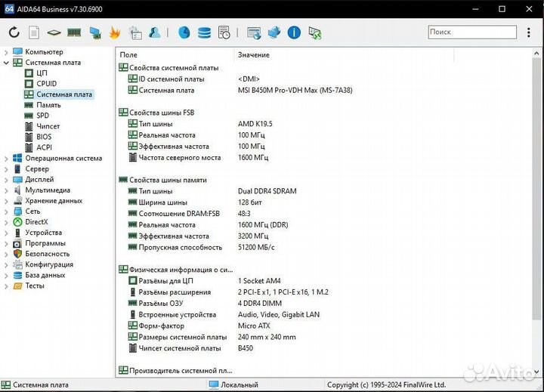This screenshot has width=544, height=392.
Task: Click the blue pie chart toolbar icon
Action: [x=184, y=32]
